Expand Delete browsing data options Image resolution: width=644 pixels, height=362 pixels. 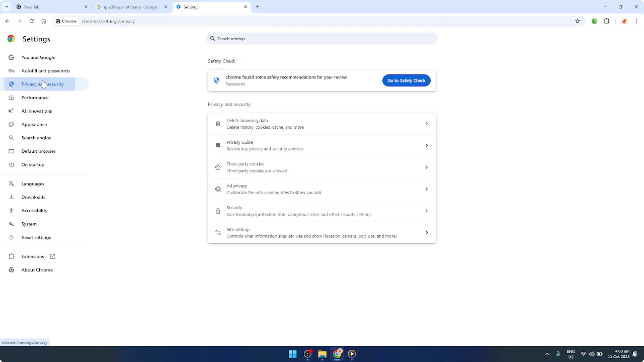click(x=321, y=123)
